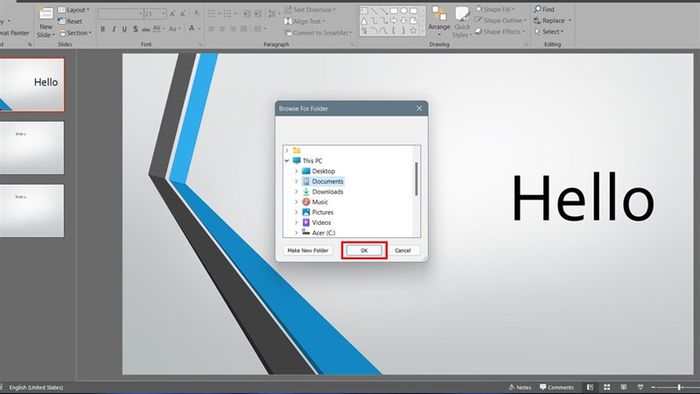Open Comments pane from status bar
Screen dimensions: 700x394
pos(557,387)
